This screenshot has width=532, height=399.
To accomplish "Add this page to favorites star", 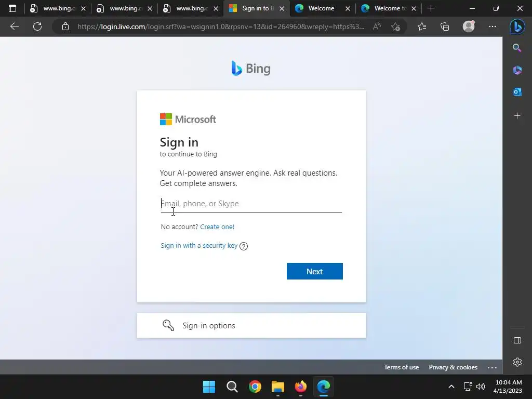I will [395, 26].
